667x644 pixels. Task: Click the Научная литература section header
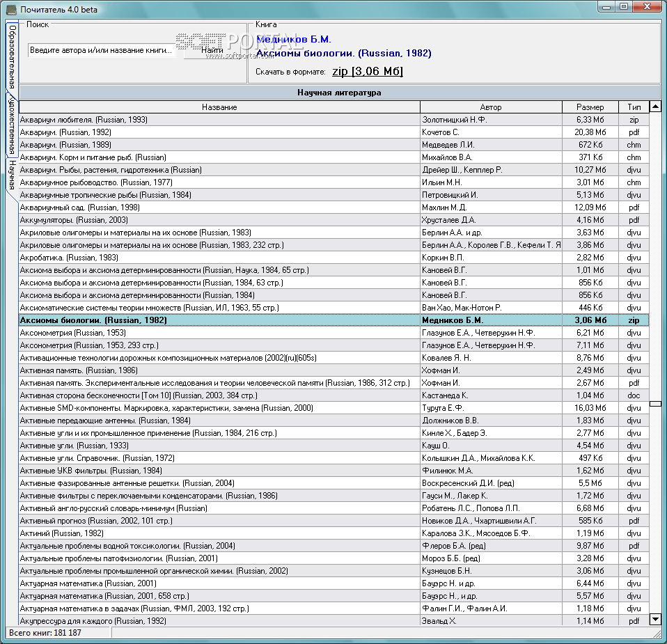point(340,93)
